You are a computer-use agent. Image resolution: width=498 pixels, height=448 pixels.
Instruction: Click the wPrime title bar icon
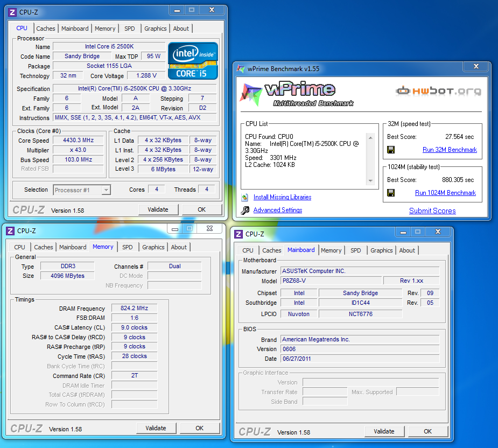241,68
